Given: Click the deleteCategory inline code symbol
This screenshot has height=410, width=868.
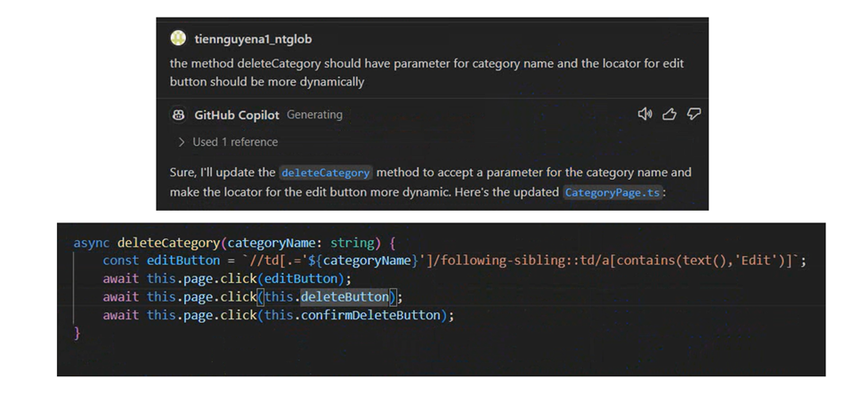Looking at the screenshot, I should click(325, 173).
